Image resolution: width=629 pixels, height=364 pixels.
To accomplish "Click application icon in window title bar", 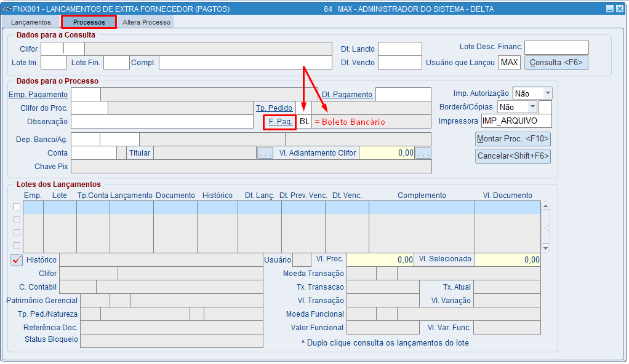I will tap(6, 9).
